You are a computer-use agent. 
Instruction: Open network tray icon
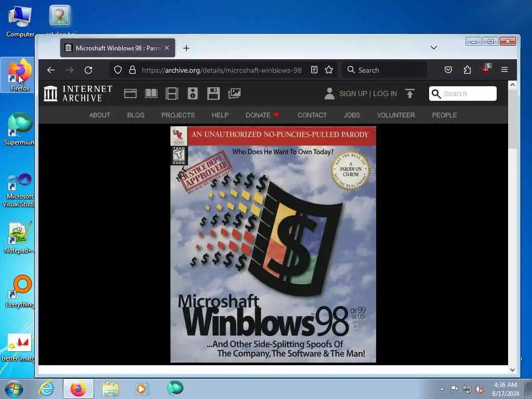point(467,389)
